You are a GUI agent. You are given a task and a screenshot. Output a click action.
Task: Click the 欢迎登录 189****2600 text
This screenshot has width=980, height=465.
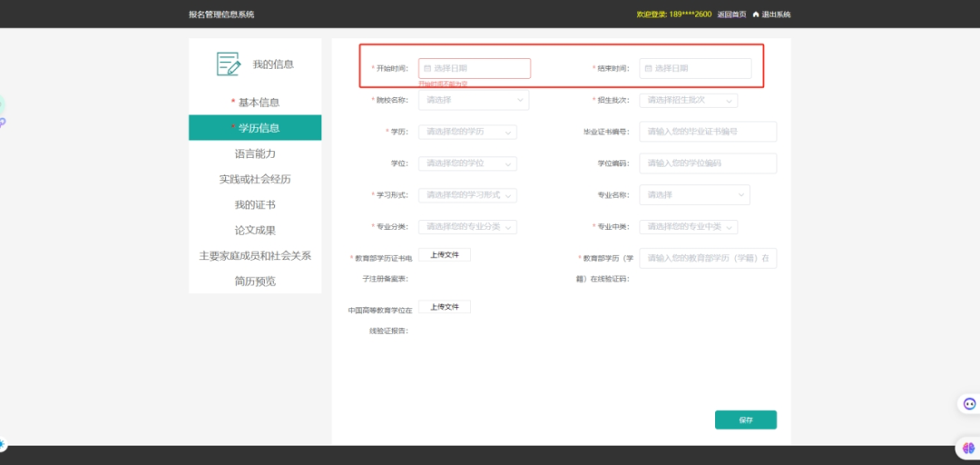pyautogui.click(x=673, y=15)
